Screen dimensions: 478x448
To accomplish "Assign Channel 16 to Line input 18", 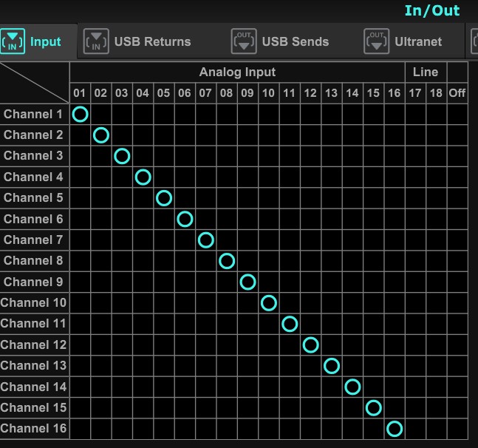I will click(436, 429).
